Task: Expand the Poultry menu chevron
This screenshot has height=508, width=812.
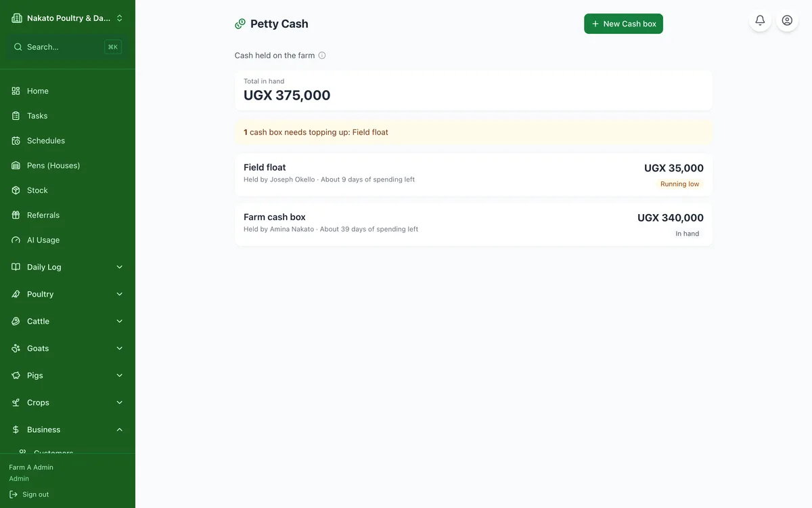Action: pos(120,294)
